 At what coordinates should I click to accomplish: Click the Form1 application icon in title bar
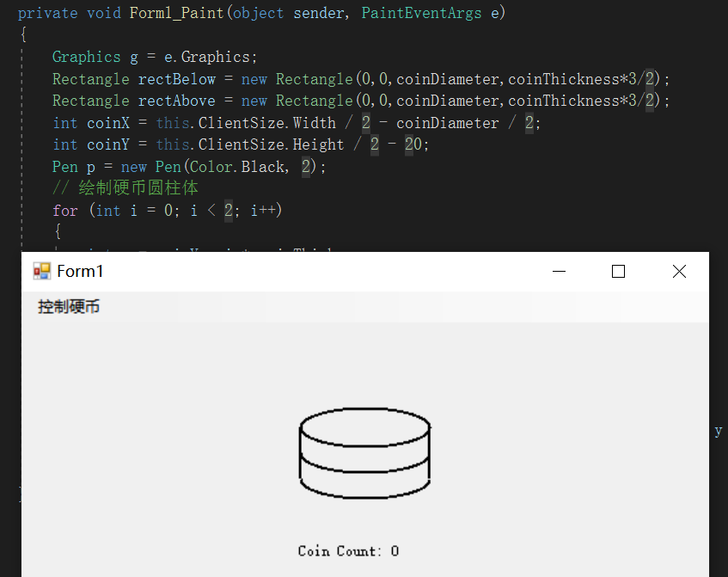tap(41, 272)
